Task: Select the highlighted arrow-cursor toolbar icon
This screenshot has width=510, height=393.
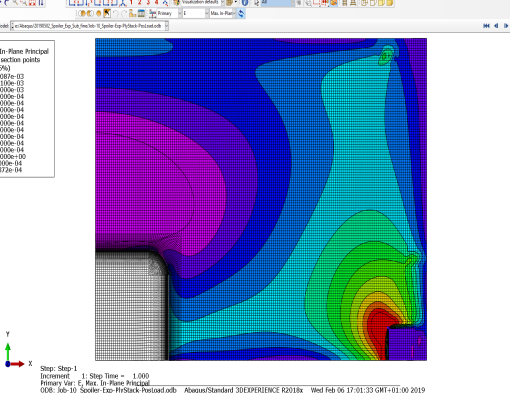Action: click(107, 13)
